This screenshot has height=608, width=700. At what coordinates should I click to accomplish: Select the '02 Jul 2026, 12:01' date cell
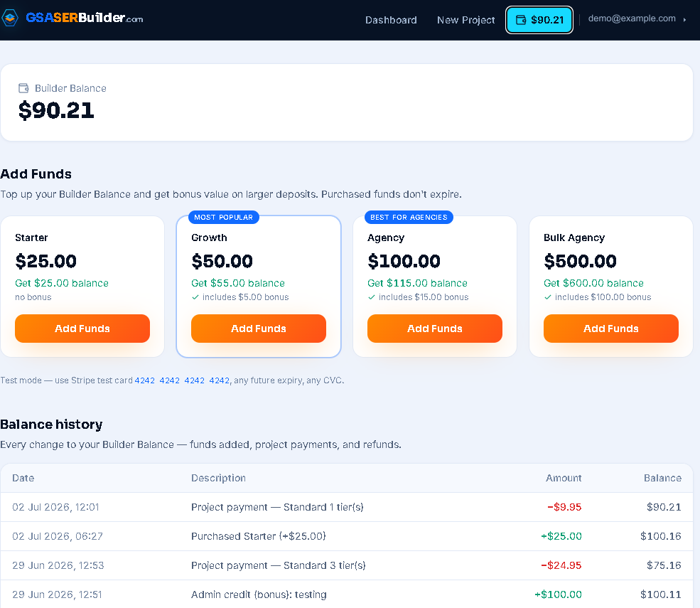[56, 507]
